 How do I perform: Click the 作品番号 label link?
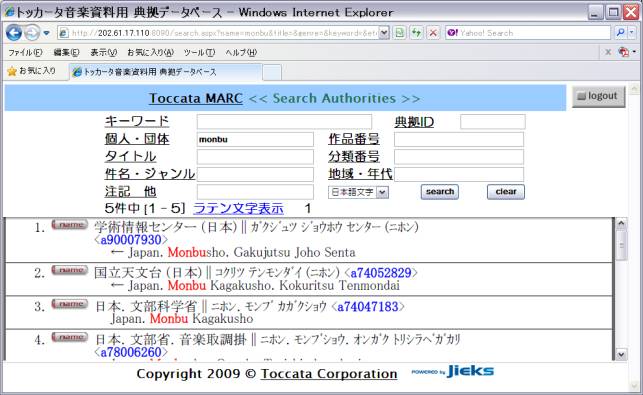tap(353, 139)
